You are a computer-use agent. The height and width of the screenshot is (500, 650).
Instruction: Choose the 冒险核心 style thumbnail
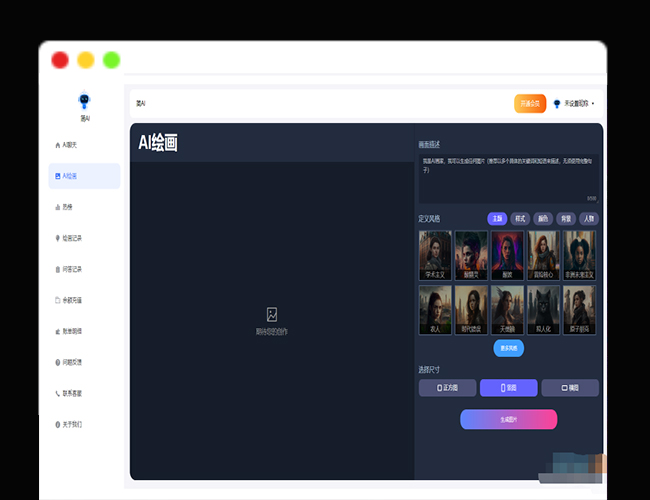(543, 255)
